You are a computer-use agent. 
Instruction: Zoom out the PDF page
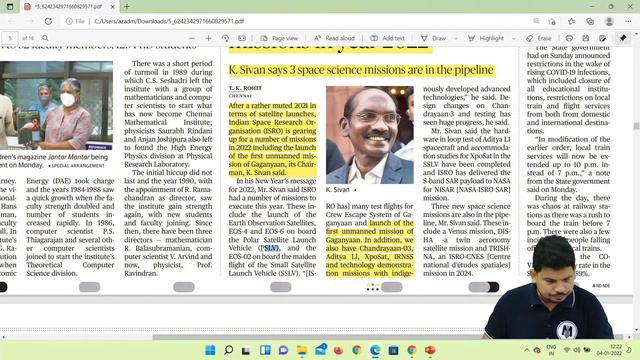pos(191,38)
